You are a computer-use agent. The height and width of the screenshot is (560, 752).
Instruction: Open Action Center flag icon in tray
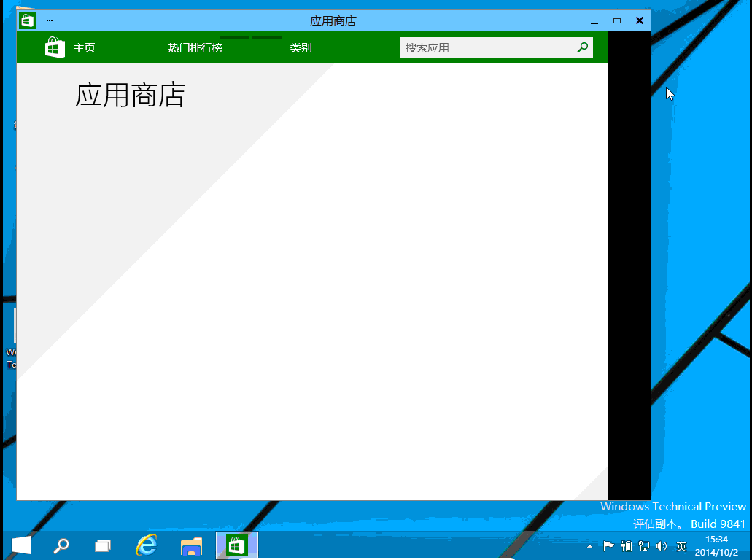click(x=608, y=546)
